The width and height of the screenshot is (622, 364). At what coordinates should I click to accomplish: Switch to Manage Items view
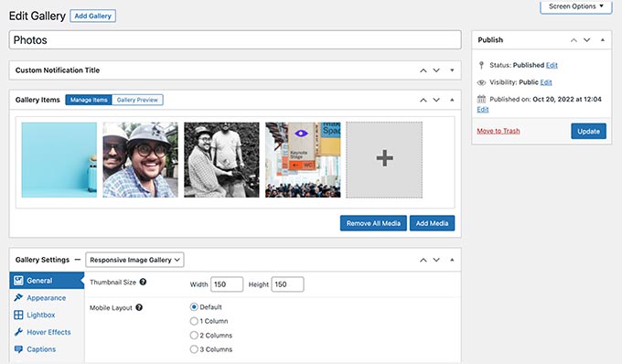tap(89, 100)
